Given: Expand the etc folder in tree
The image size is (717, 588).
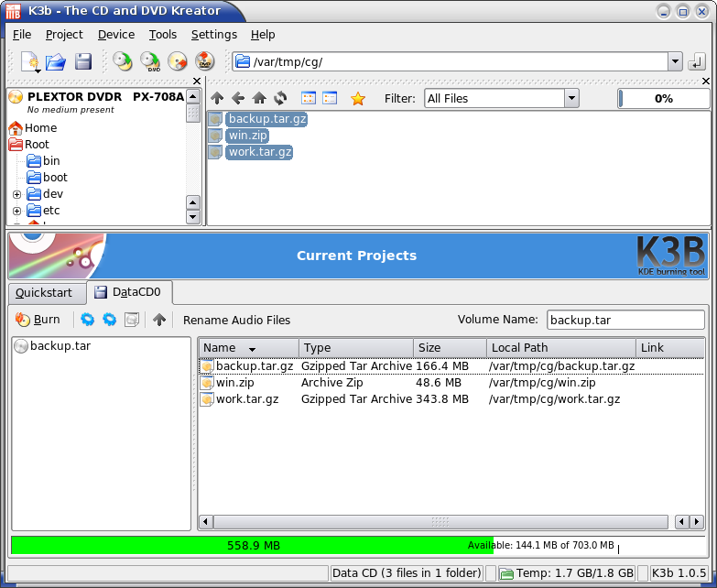Looking at the screenshot, I should 16,211.
